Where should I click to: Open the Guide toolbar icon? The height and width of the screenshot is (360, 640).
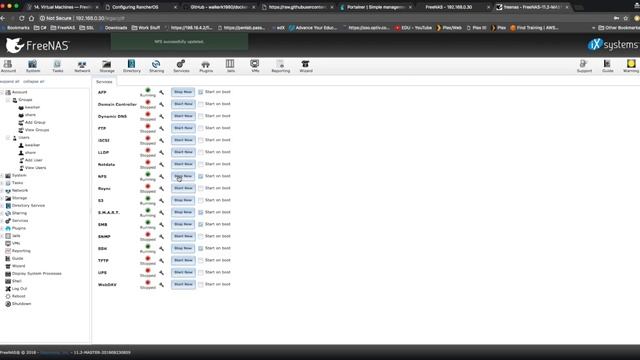tap(607, 66)
